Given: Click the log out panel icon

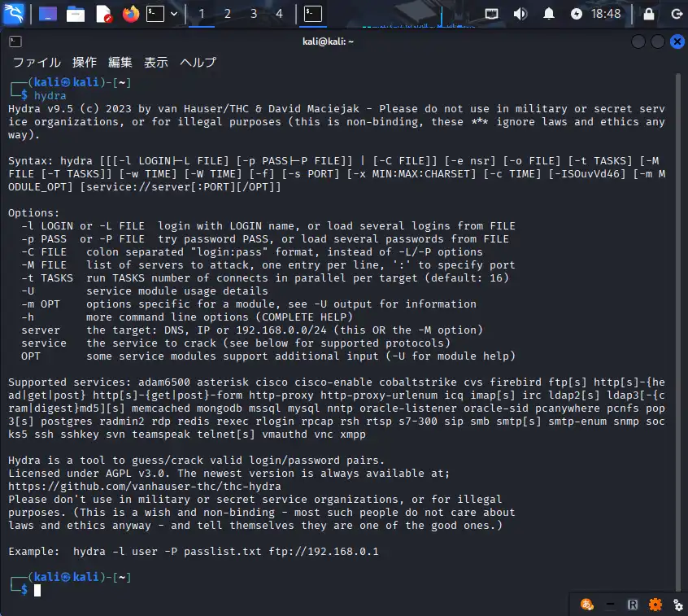Looking at the screenshot, I should [677, 14].
